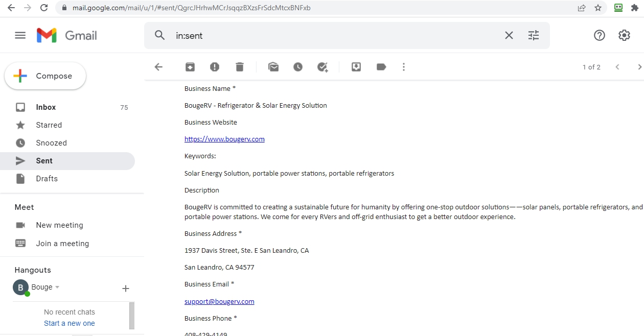This screenshot has height=336, width=644.
Task: Show search options filter panel
Action: coord(533,35)
